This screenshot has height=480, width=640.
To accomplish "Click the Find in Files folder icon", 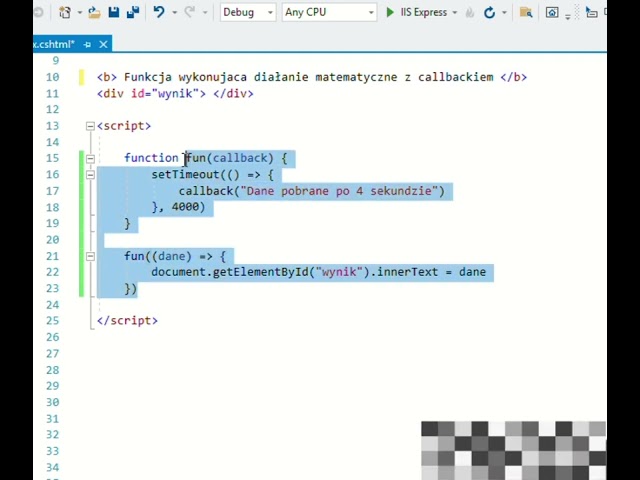I will 526,13.
